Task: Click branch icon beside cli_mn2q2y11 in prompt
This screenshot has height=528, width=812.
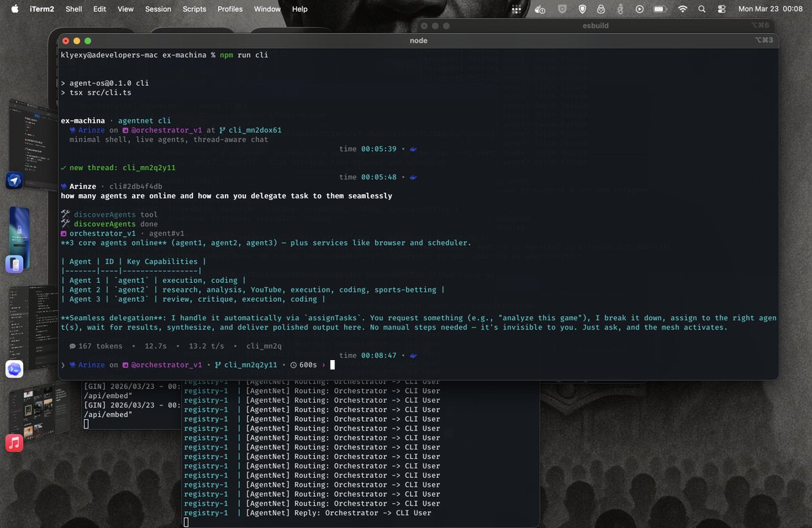Action: (218, 365)
